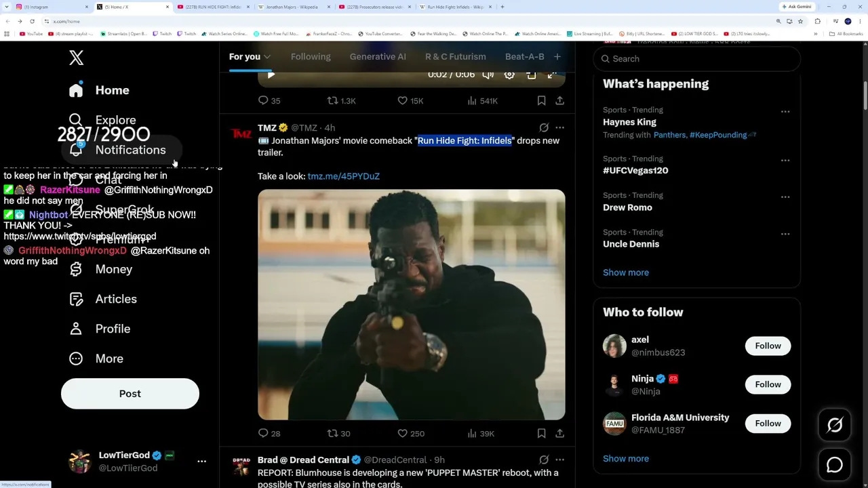Open Money in the sidebar

point(100,269)
